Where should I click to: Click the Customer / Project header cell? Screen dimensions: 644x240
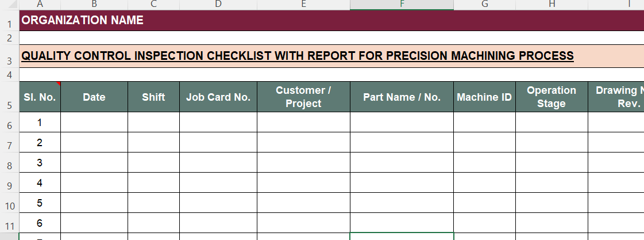(303, 97)
